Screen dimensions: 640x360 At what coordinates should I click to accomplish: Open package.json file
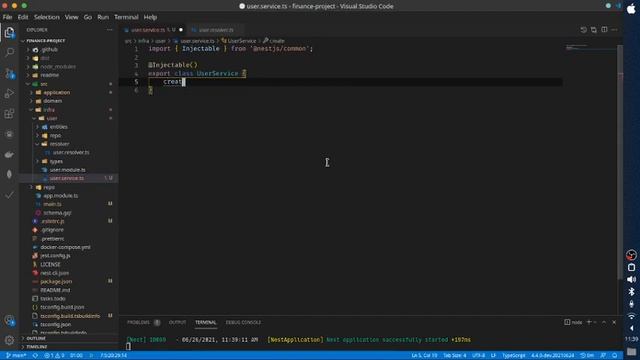coord(56,282)
